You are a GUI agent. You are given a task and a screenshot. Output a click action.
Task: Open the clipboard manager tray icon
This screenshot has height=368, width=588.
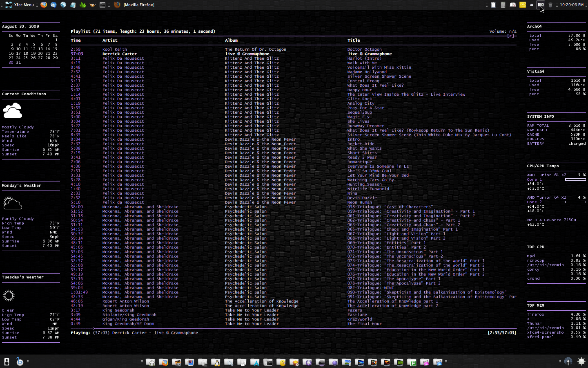493,5
